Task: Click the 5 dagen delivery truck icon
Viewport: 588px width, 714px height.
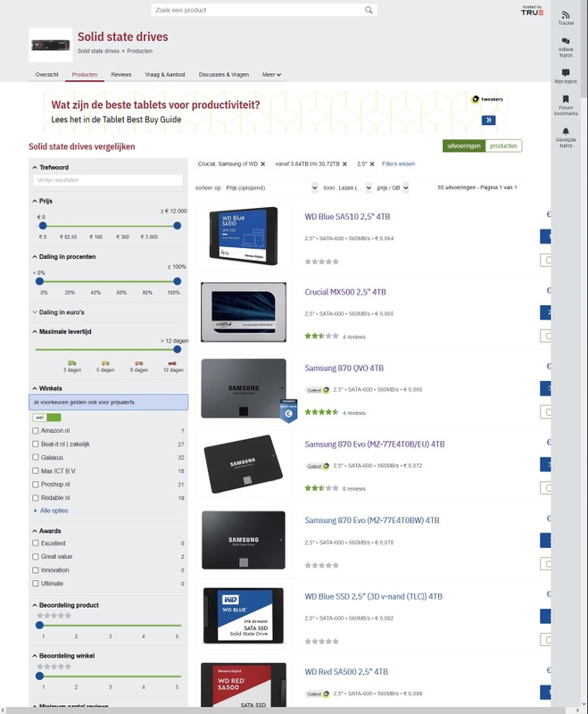Action: tap(105, 363)
